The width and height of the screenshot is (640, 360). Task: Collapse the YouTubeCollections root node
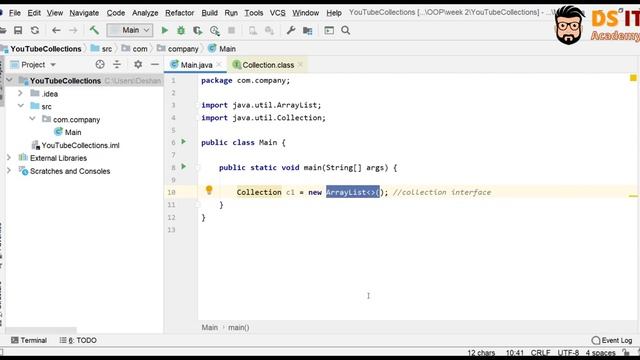9,80
